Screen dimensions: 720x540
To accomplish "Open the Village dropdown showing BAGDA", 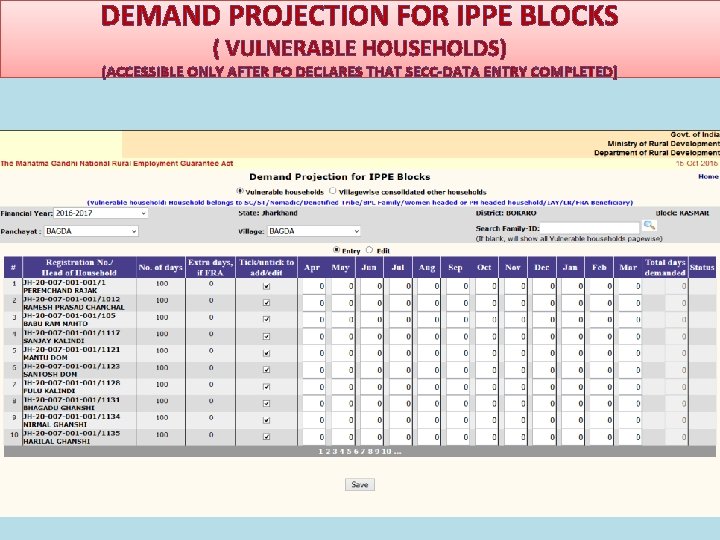I will click(314, 231).
